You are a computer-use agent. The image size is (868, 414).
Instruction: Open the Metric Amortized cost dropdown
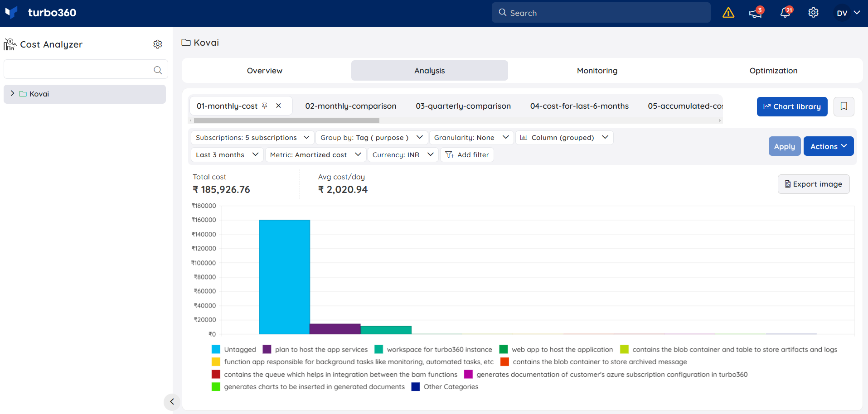(315, 155)
